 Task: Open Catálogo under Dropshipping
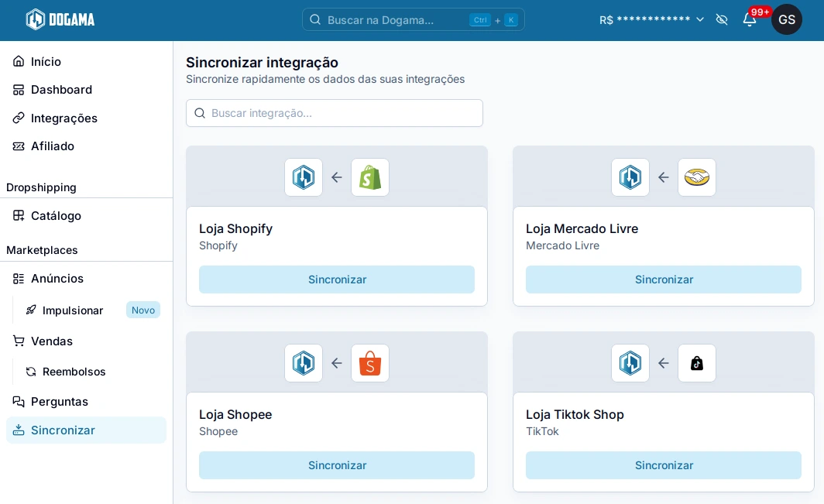coord(86,215)
